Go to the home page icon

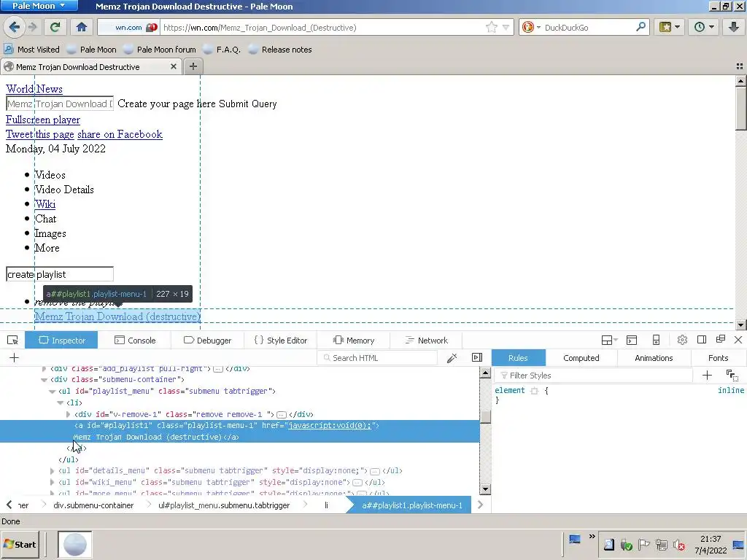[82, 27]
